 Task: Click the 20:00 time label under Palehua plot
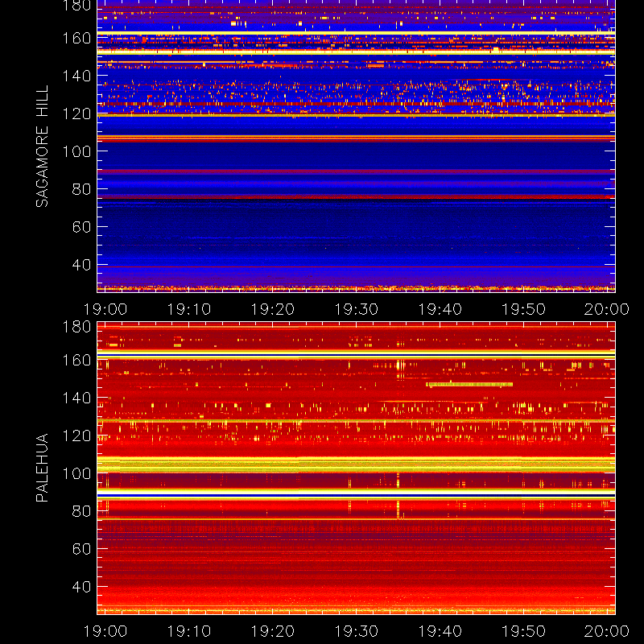click(607, 631)
